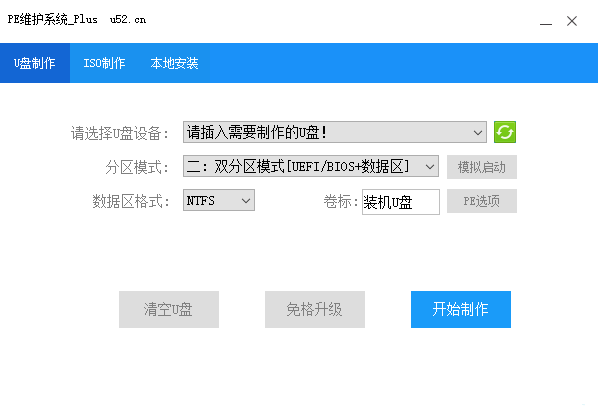Go to the 本地安装 tab
Viewport: 598px width, 408px height.
coord(174,63)
